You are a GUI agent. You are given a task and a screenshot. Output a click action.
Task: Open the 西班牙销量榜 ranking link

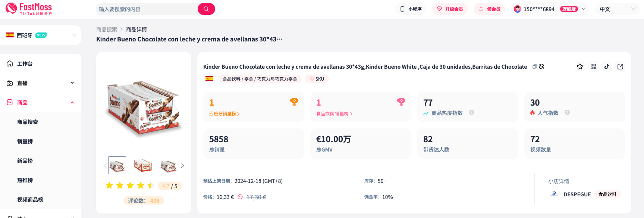(x=224, y=113)
